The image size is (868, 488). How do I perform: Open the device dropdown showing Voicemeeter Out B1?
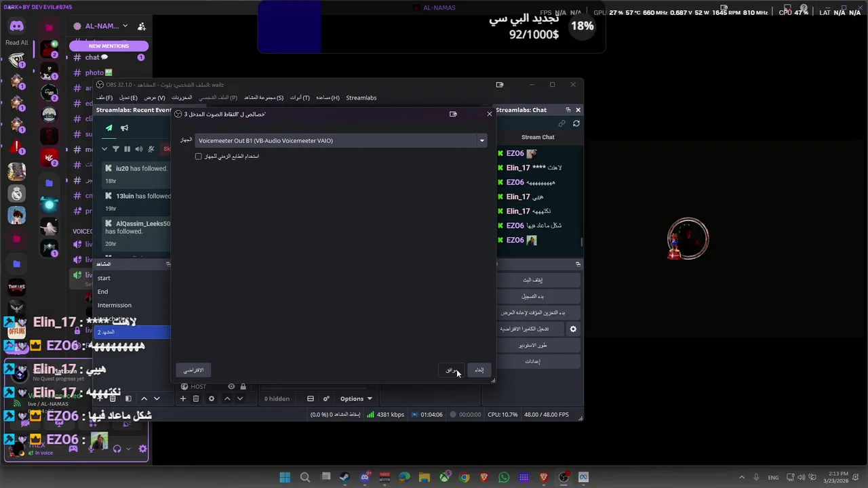[x=341, y=140]
